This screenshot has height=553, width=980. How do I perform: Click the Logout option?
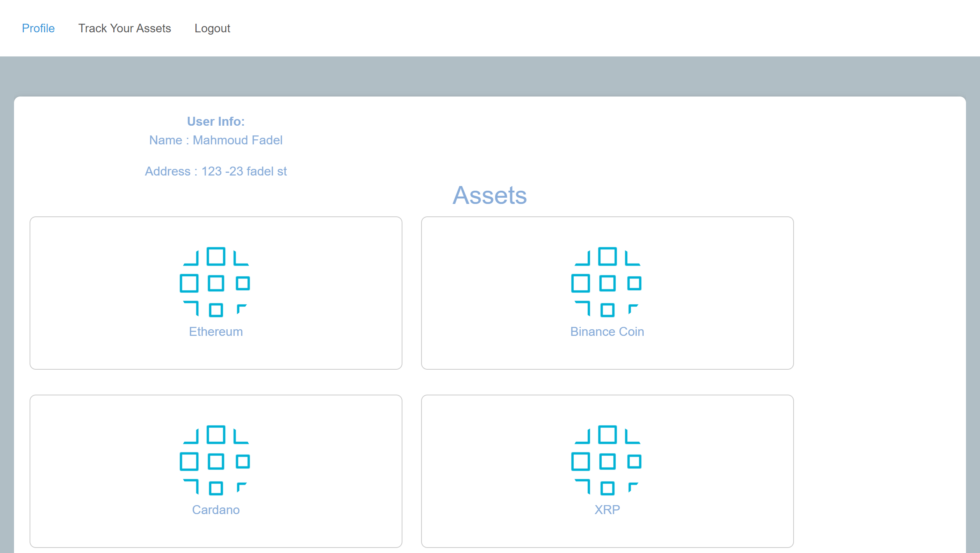(x=213, y=28)
